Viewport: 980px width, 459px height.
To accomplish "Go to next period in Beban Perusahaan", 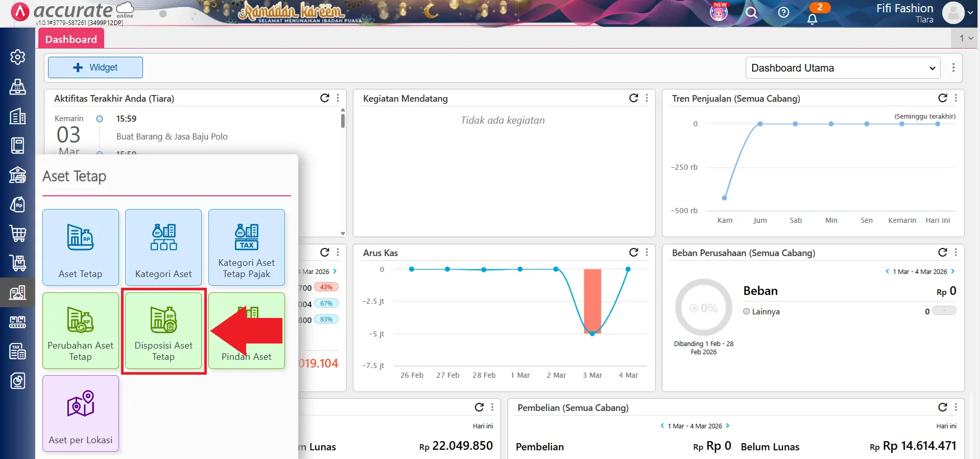I will 953,271.
